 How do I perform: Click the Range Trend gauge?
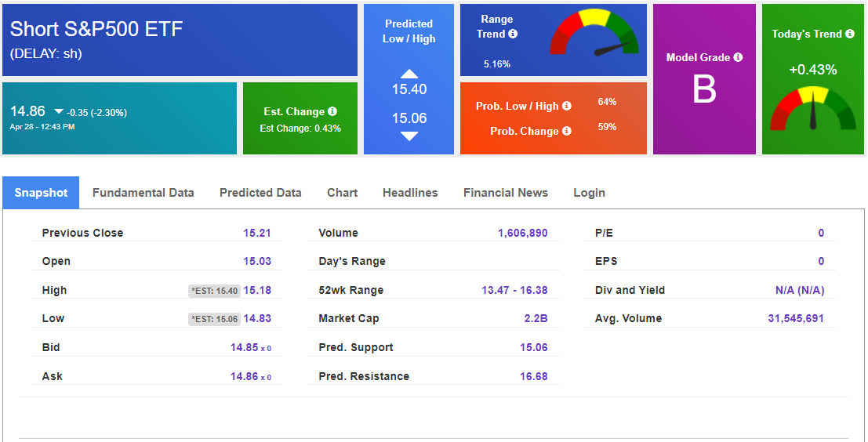pyautogui.click(x=594, y=32)
